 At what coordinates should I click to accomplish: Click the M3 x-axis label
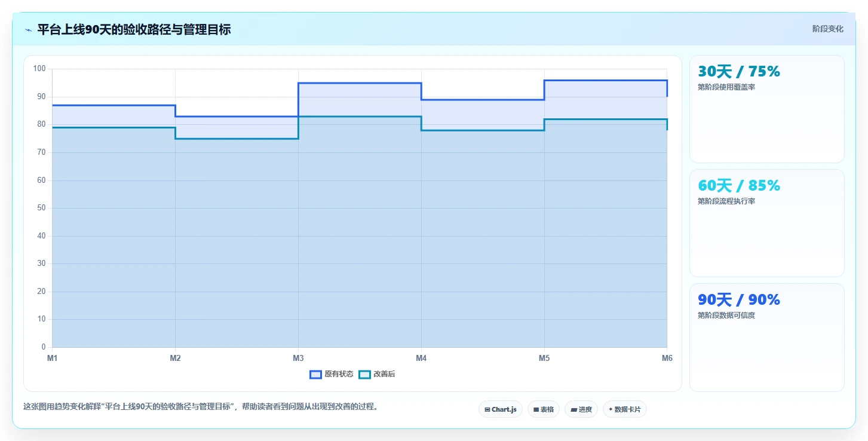298,359
